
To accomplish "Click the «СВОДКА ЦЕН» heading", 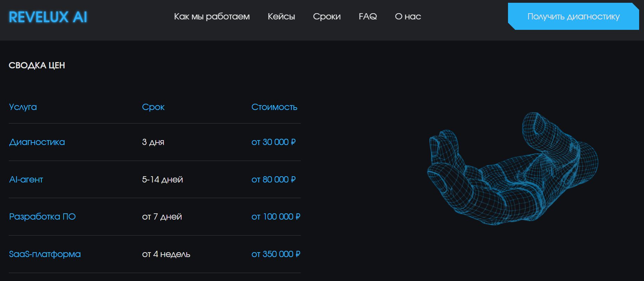I will (37, 65).
